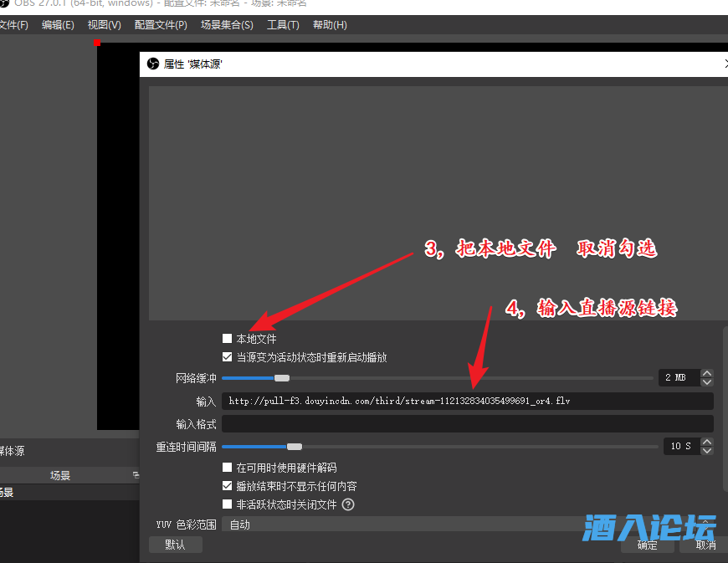This screenshot has height=563, width=728.
Task: Click the undock icon on the 场景 panel header
Action: pos(136,475)
